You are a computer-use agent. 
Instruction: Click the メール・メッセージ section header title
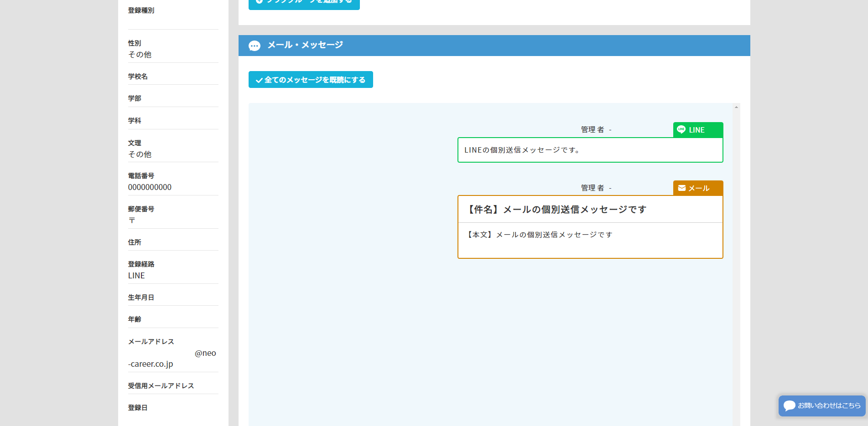pos(305,45)
